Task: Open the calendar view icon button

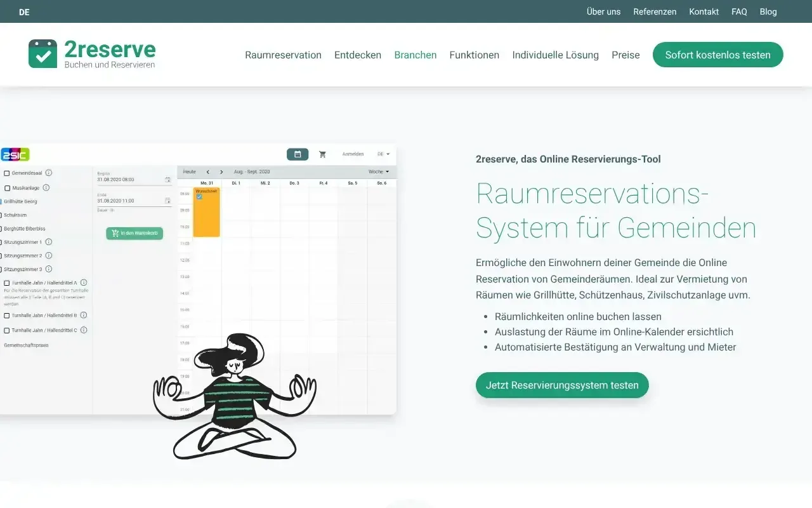Action: (298, 154)
